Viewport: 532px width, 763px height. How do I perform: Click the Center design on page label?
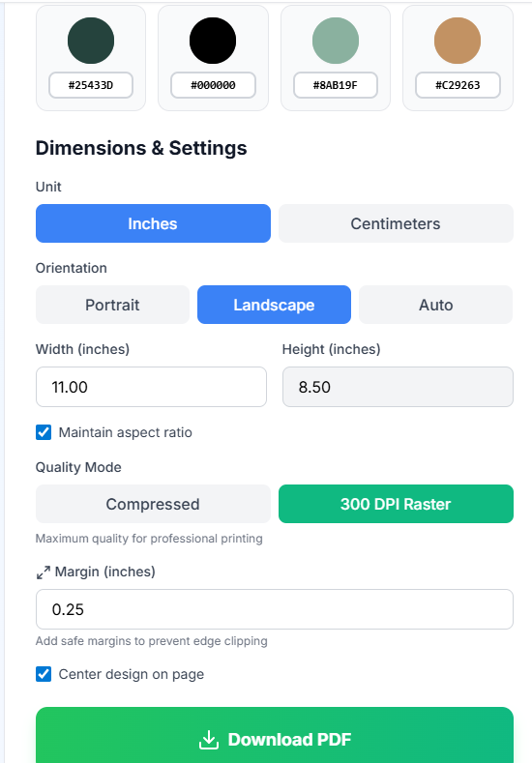coord(132,674)
